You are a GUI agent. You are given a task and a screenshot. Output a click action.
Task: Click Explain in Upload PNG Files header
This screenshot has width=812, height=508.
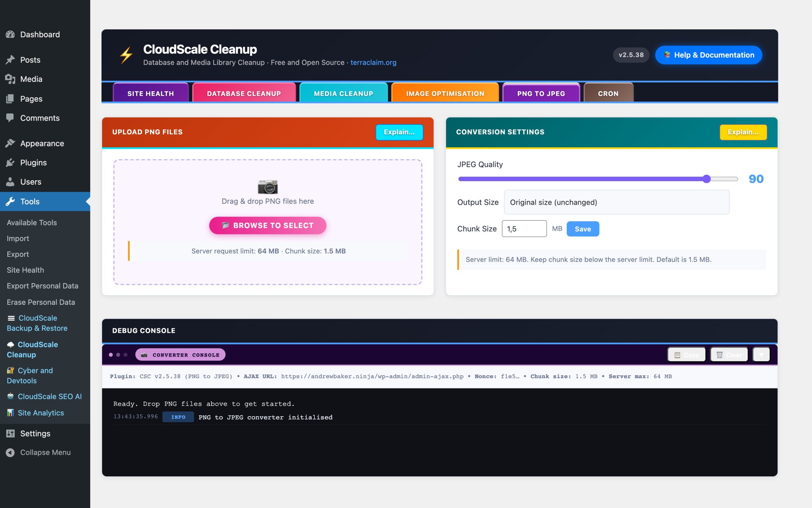(x=399, y=132)
